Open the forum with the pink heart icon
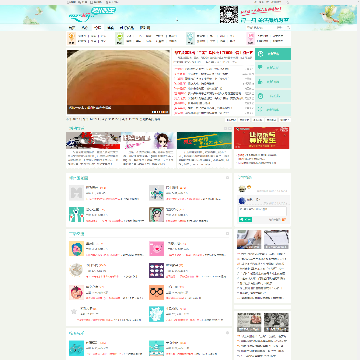Screen dimensions: 360x360 point(156,249)
